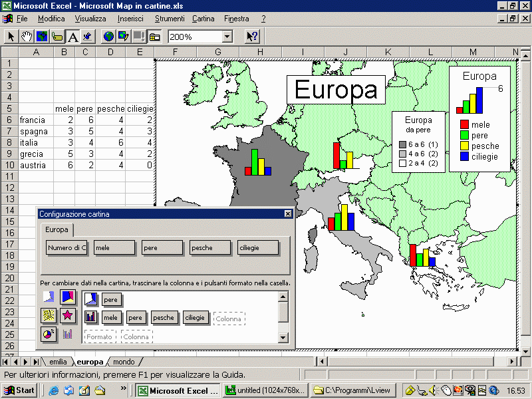532x399 pixels.
Task: Click the pesche column button in the top row
Action: [x=209, y=248]
